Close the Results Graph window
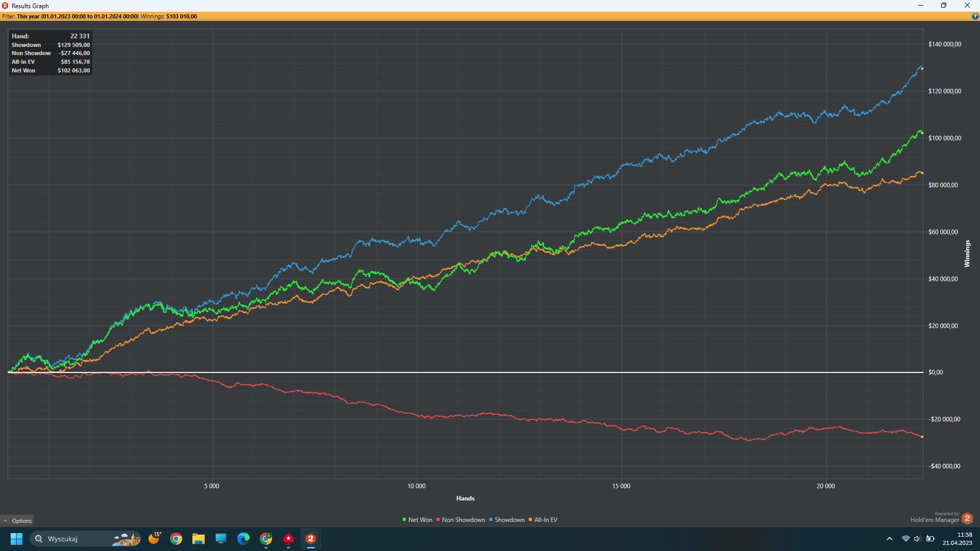The width and height of the screenshot is (980, 551). pyautogui.click(x=967, y=6)
